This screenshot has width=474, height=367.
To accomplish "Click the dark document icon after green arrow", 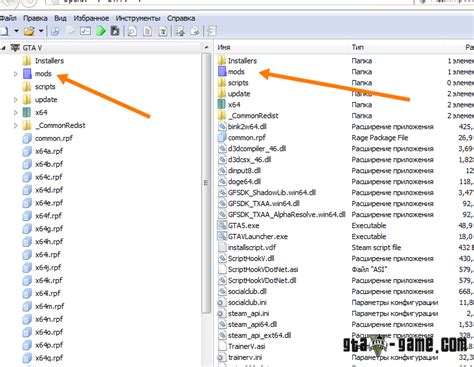I will [115, 31].
